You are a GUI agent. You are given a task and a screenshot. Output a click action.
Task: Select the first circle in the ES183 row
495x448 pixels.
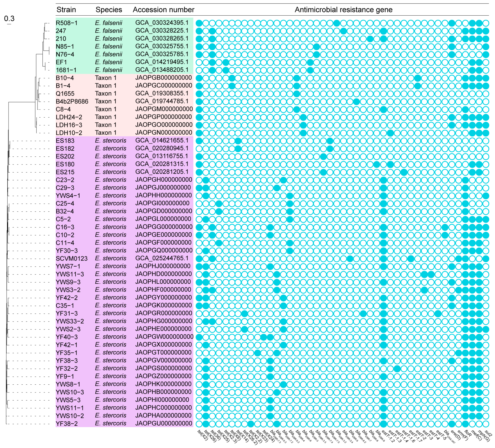coord(199,141)
